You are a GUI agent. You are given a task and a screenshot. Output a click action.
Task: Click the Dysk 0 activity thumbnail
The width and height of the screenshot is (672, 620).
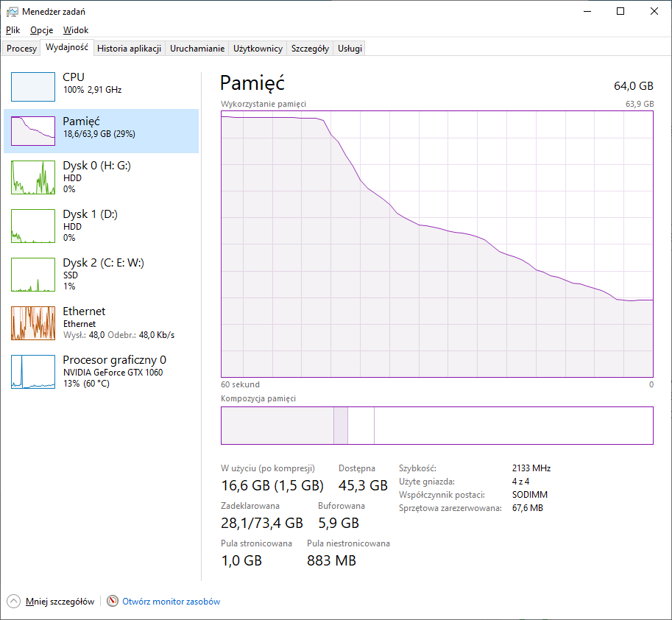33,177
